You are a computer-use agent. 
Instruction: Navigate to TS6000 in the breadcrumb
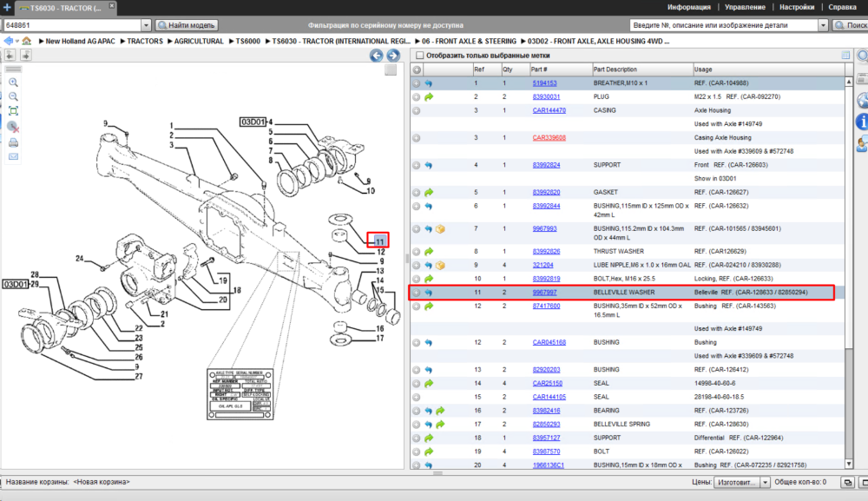pos(247,42)
